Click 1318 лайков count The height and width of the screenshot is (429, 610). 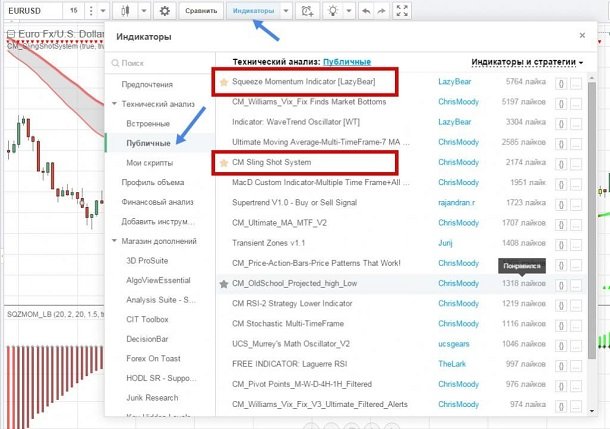(x=524, y=284)
